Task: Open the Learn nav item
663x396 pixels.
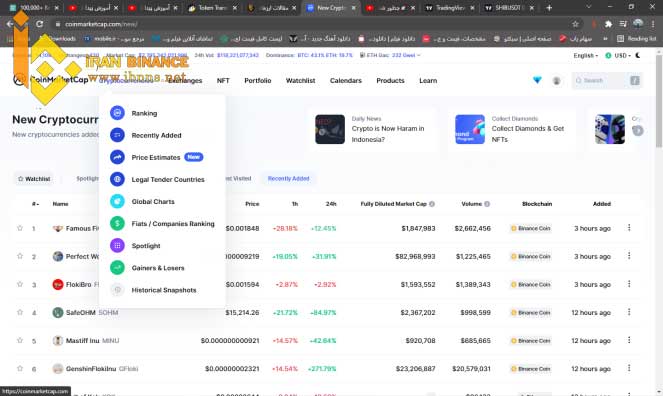Action: click(x=428, y=80)
